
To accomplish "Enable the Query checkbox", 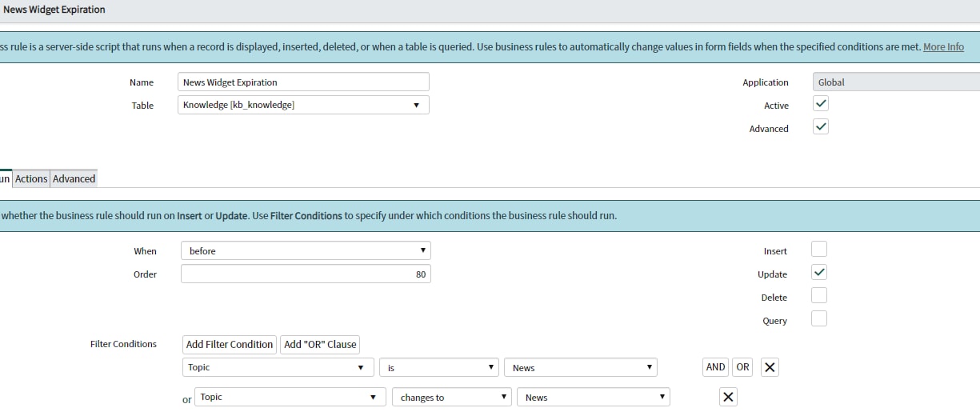I will 819,319.
